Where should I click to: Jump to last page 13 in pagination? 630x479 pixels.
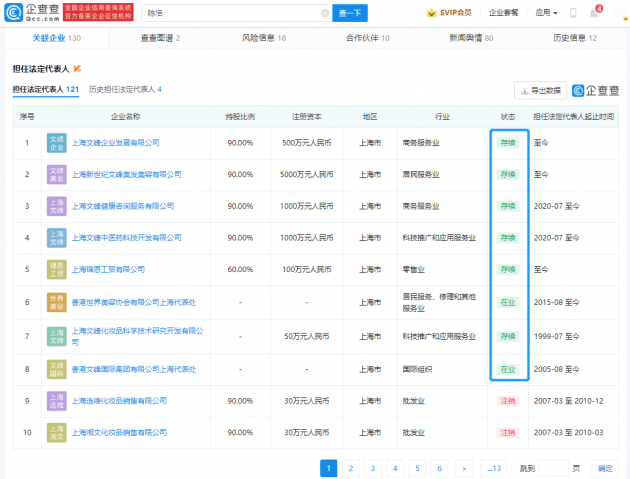(x=492, y=467)
